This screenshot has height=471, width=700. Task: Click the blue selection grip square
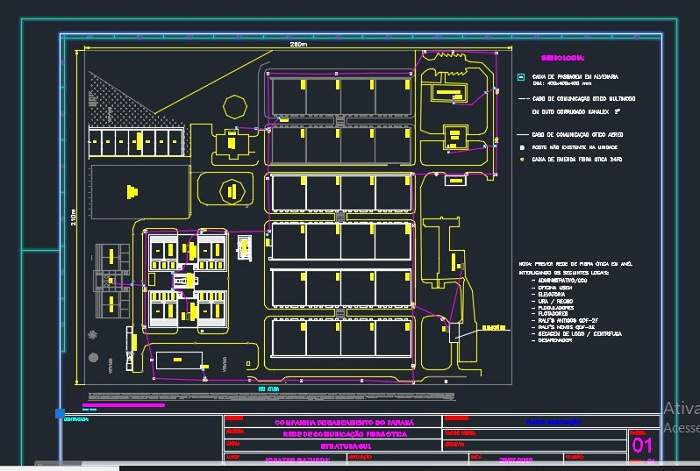(60, 412)
